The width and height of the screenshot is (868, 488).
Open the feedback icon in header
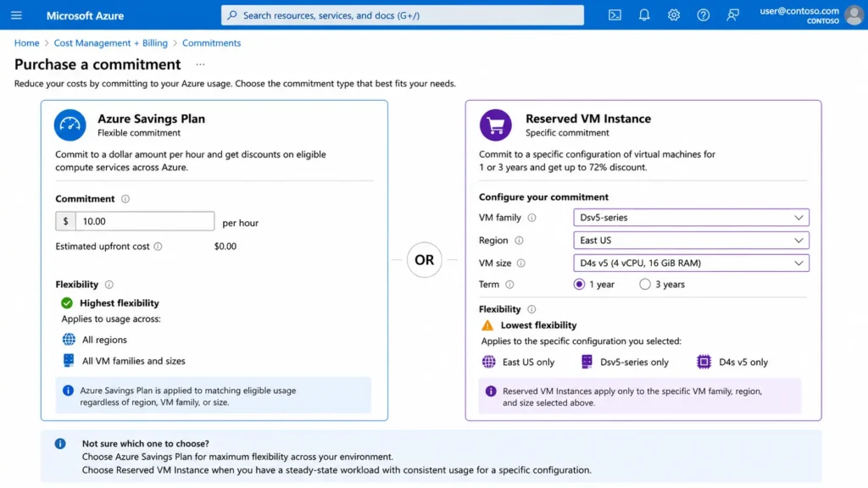click(732, 15)
